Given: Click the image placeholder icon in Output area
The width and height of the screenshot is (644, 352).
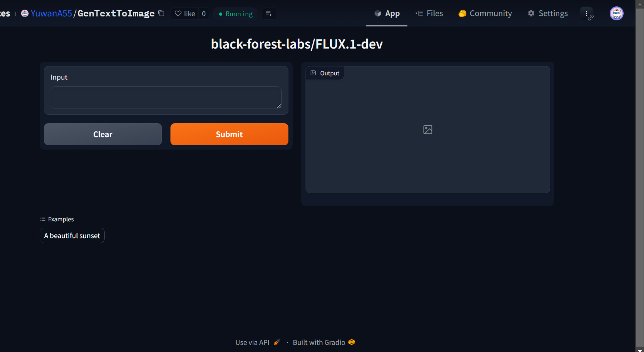Looking at the screenshot, I should (x=427, y=130).
